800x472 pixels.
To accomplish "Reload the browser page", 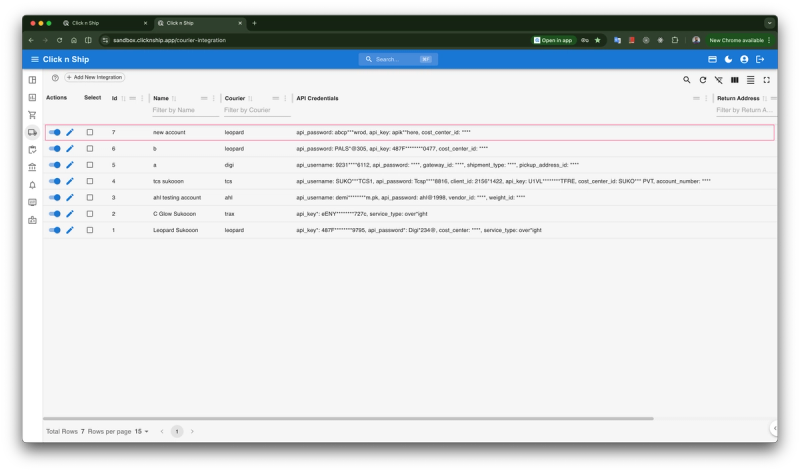I will 59,40.
